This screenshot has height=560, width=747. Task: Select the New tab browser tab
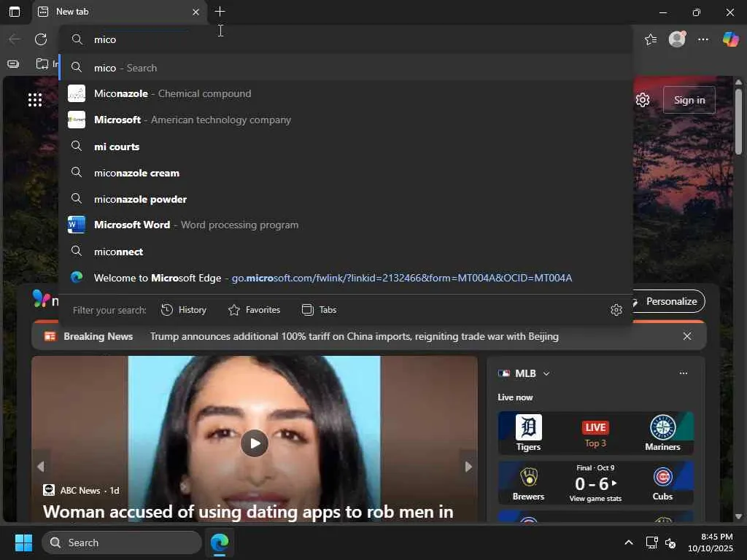120,12
